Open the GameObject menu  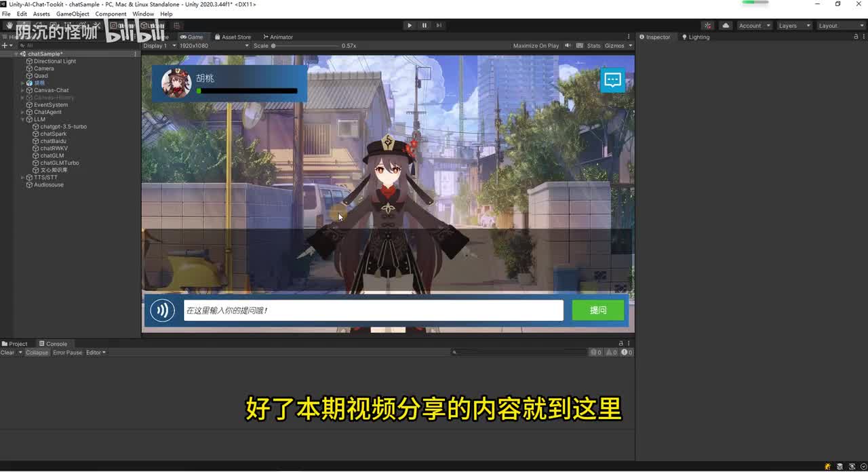pos(73,14)
